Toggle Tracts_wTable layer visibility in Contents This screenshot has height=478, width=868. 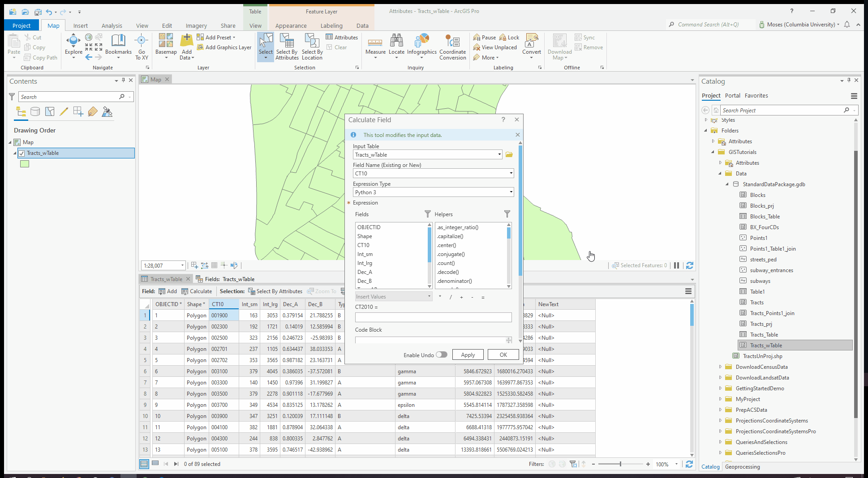21,153
